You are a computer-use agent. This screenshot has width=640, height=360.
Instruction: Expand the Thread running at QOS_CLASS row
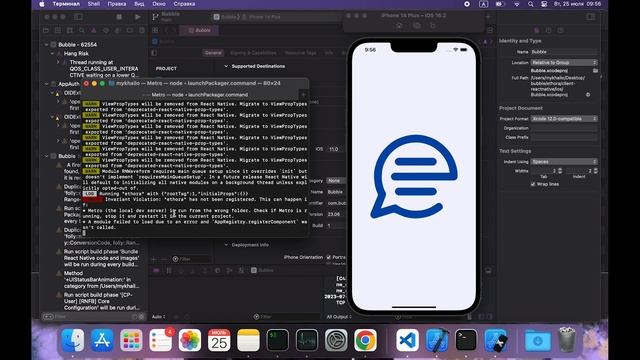point(58,62)
